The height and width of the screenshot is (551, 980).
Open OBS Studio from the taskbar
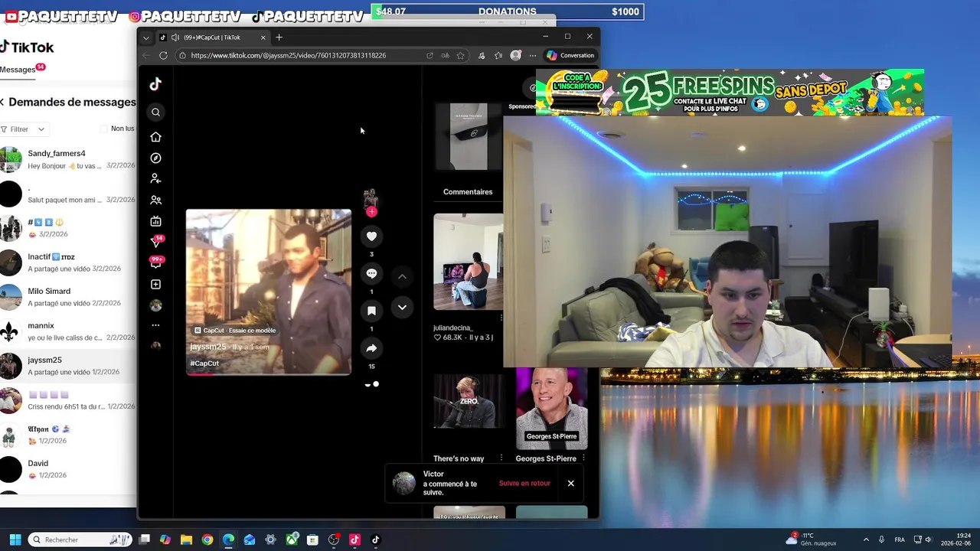(x=334, y=540)
